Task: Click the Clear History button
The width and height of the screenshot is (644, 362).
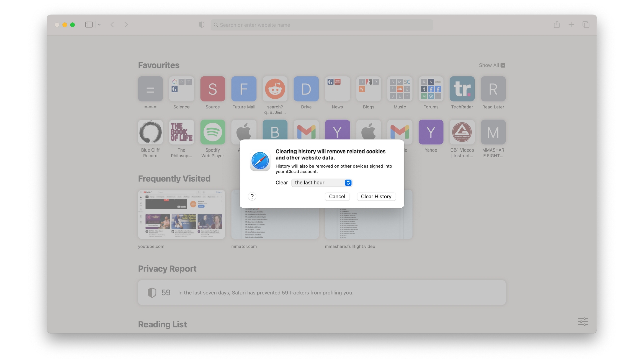Action: pos(376,196)
